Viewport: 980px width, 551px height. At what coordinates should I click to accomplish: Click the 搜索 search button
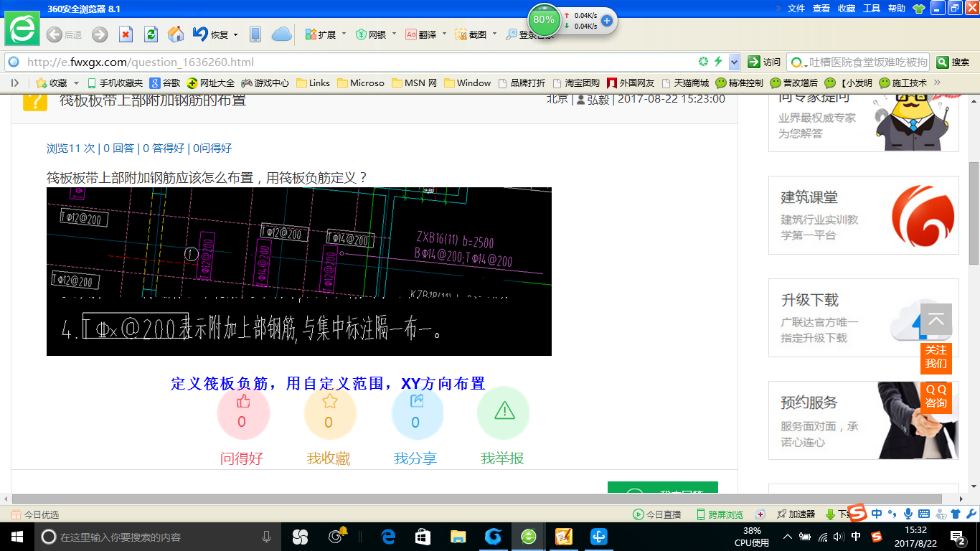(953, 62)
